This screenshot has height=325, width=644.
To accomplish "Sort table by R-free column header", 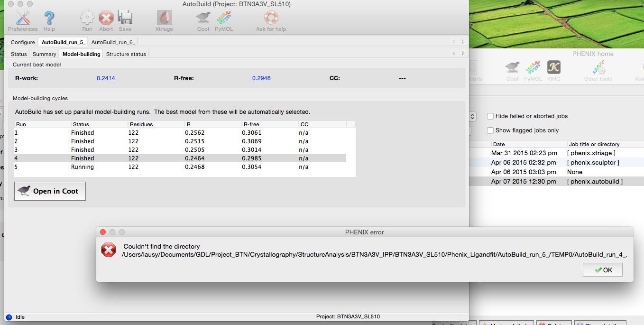I will point(269,124).
